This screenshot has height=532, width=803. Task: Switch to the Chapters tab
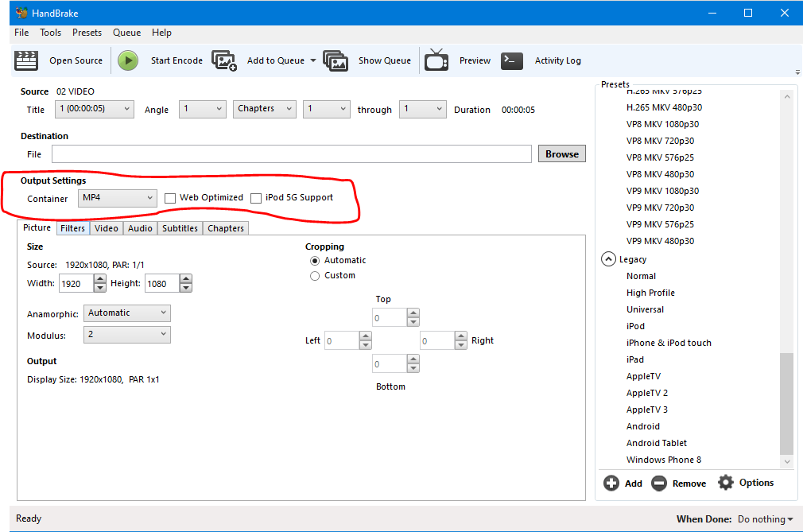[226, 228]
